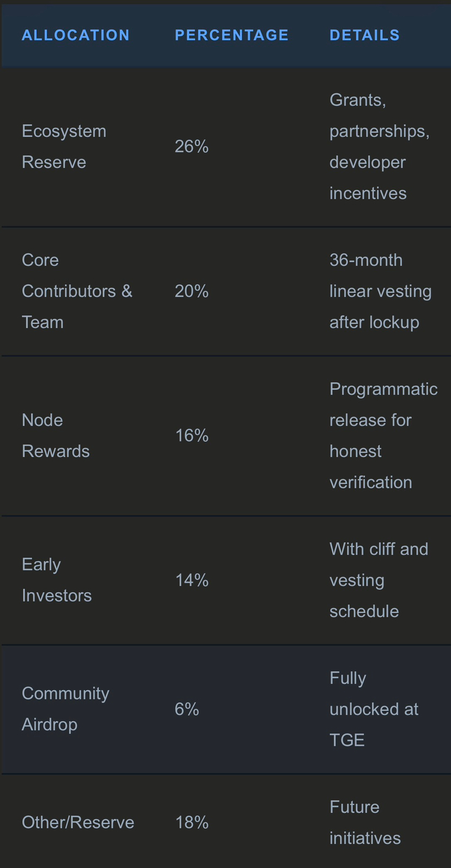Click the 16% percentage value
Viewport: 451px width, 868px height.
pos(191,435)
